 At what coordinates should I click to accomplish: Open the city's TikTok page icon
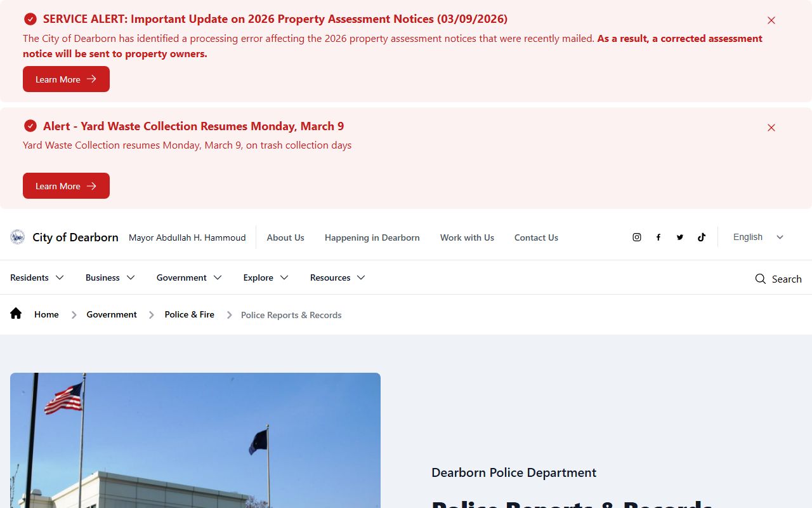click(x=702, y=237)
